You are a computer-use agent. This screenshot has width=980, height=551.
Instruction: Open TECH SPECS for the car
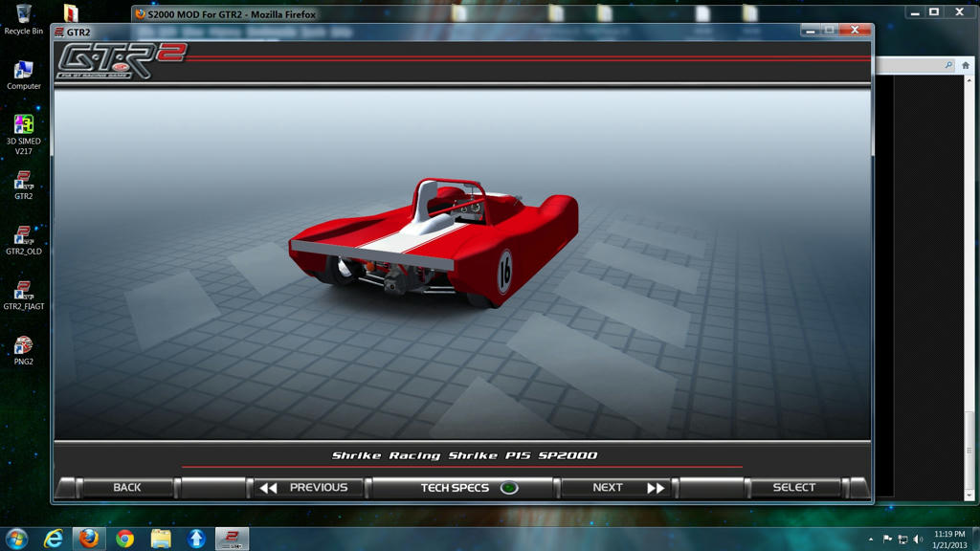[x=462, y=487]
